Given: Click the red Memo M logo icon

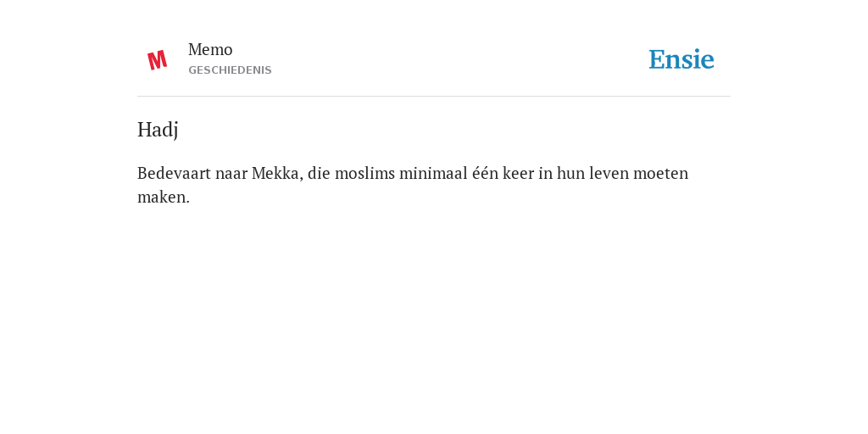Looking at the screenshot, I should point(157,60).
